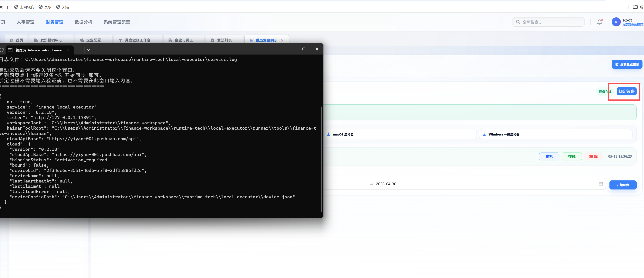Click the notification bell icon
The image size is (644, 278).
pos(599,22)
